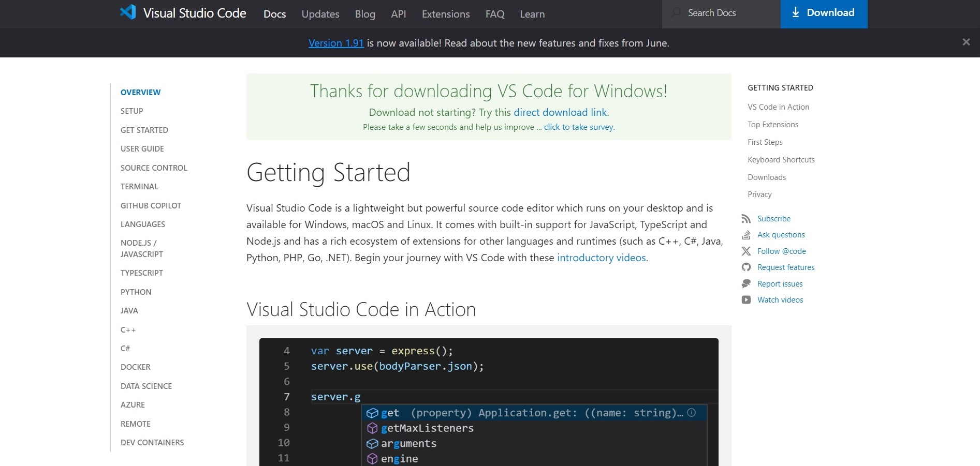980x466 pixels.
Task: Click the Visual Studio Code title text
Action: [x=195, y=13]
